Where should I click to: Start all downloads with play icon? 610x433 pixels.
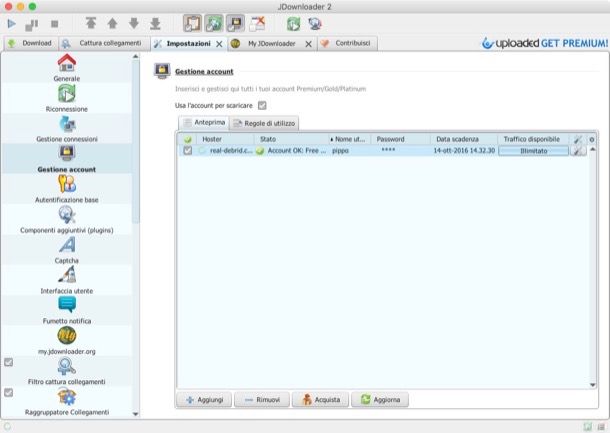12,24
